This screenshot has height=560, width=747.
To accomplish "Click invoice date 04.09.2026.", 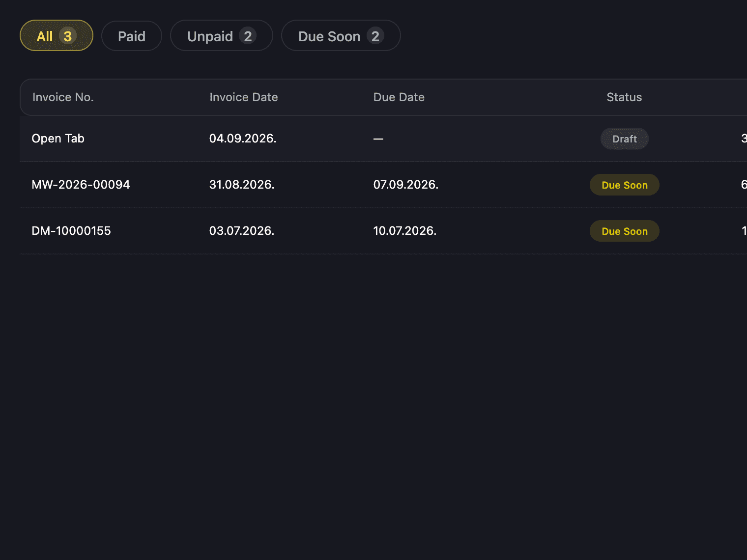I will 243,139.
